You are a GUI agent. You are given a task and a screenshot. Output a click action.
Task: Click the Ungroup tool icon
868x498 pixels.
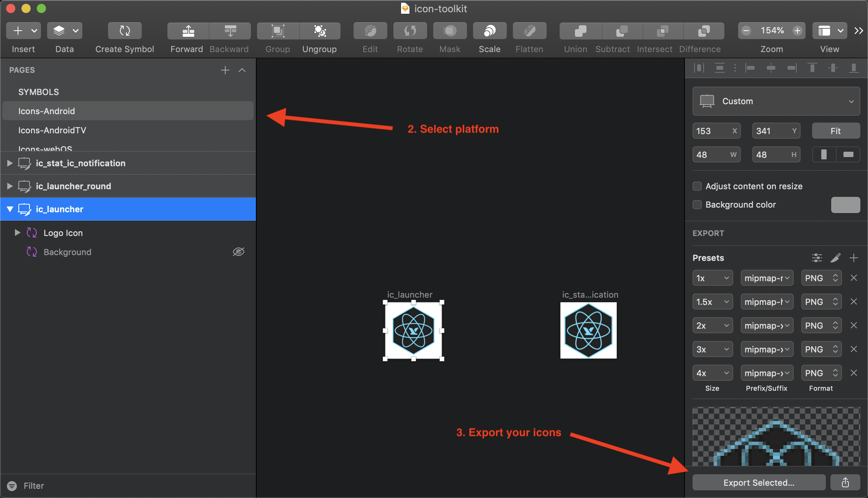320,31
